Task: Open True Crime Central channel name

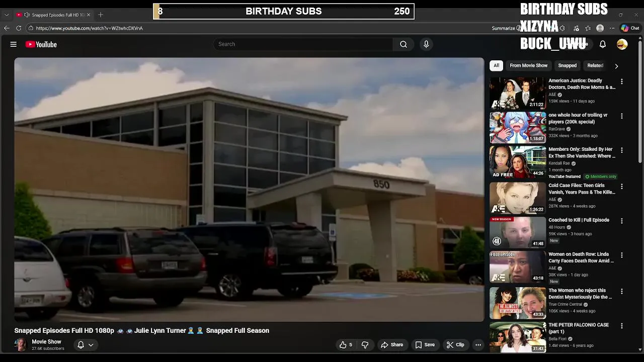Action: [565, 304]
